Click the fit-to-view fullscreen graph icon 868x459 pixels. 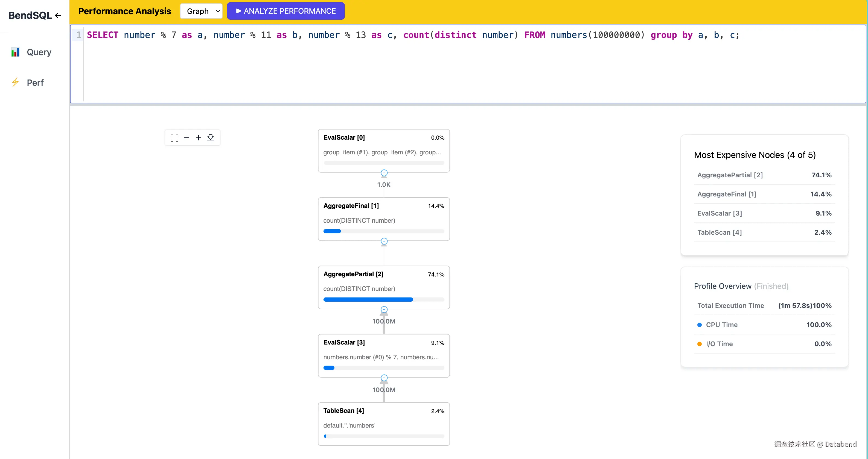coord(174,137)
